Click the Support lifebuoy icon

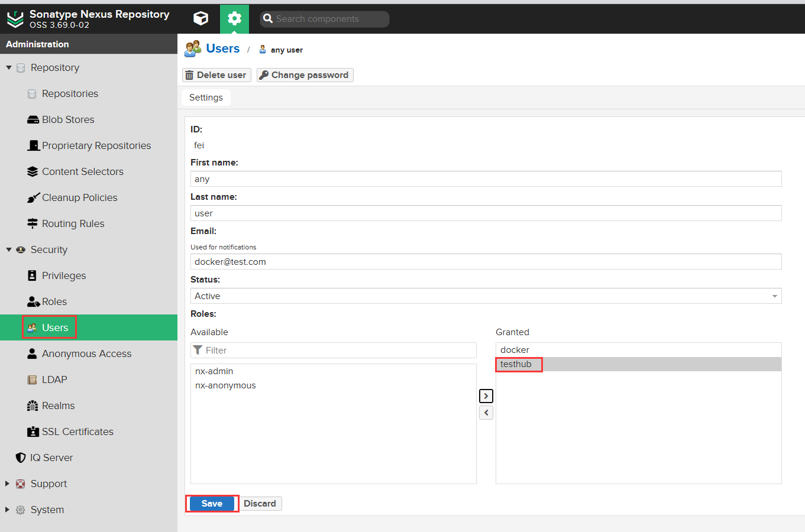[x=21, y=484]
